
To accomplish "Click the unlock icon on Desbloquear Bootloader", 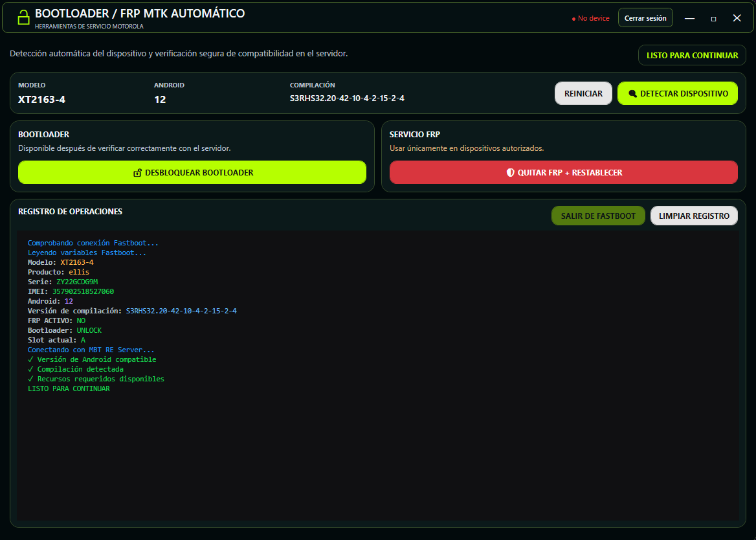I will (x=137, y=173).
